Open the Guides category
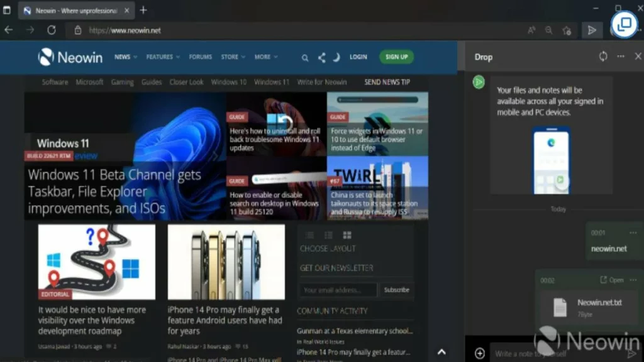Viewport: 644px width, 362px height. (151, 82)
